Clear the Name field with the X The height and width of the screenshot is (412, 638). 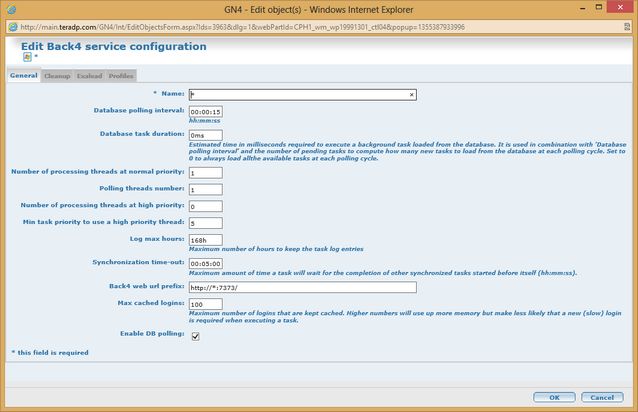pos(411,95)
